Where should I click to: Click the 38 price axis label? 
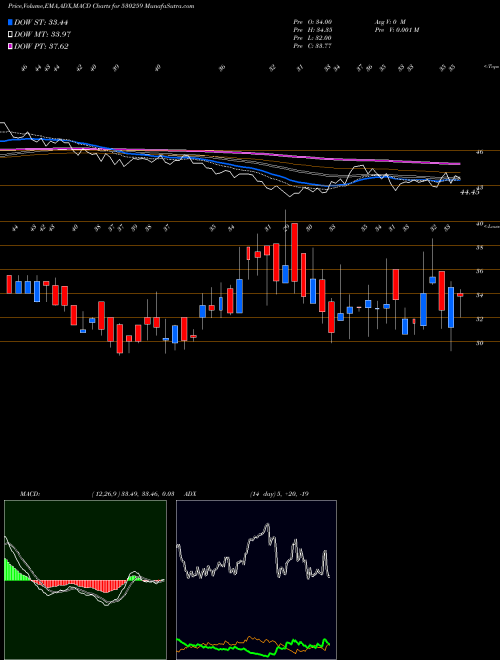tap(479, 248)
